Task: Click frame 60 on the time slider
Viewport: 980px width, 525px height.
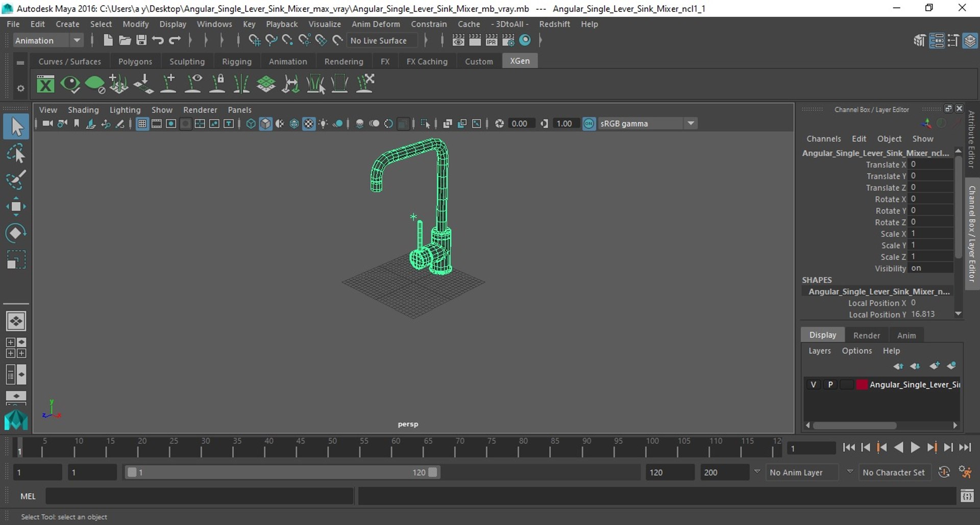Action: [x=392, y=448]
